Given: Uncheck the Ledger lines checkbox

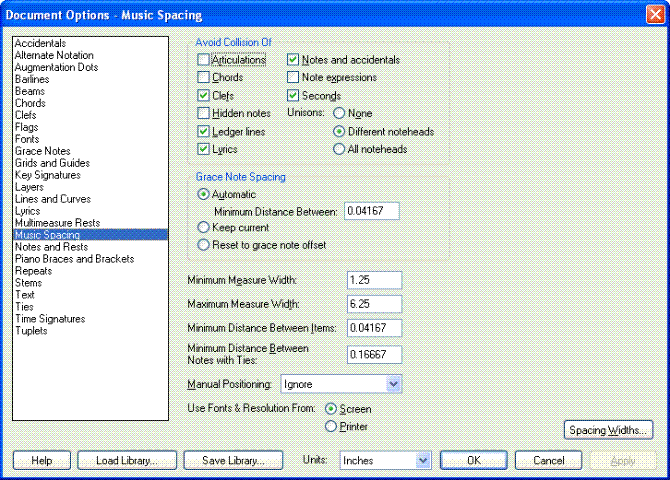Looking at the screenshot, I should pyautogui.click(x=204, y=132).
